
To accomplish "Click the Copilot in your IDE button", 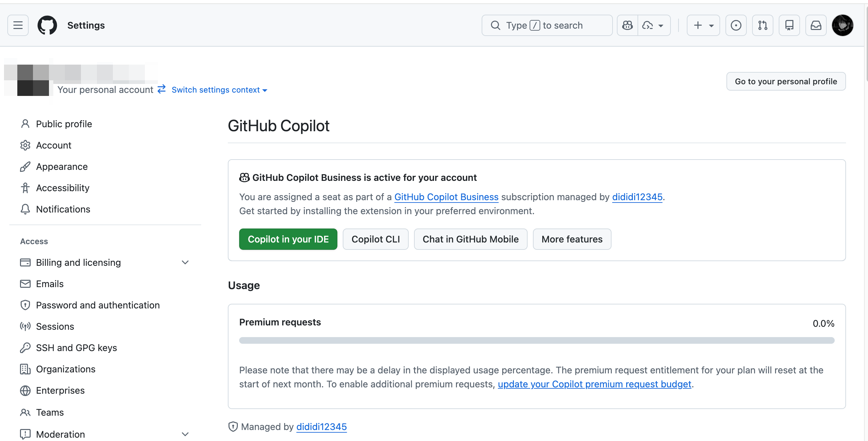I will point(288,239).
